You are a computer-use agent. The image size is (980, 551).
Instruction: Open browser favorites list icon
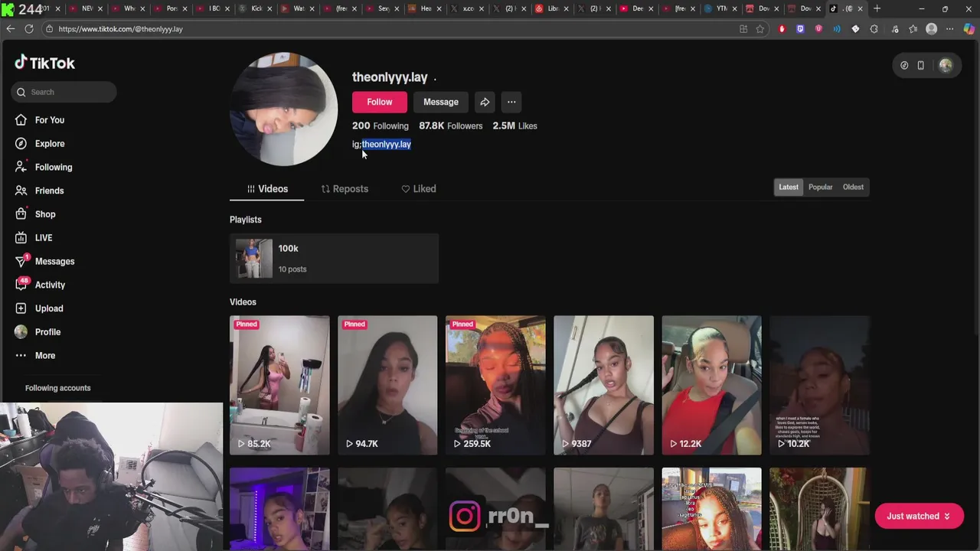[x=913, y=29]
